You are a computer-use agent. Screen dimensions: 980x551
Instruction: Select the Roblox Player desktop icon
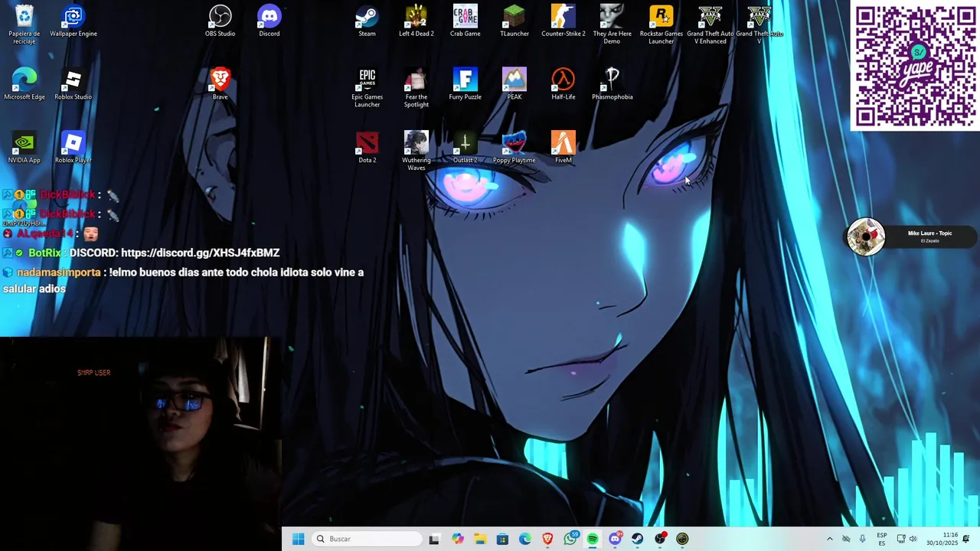[x=73, y=148]
